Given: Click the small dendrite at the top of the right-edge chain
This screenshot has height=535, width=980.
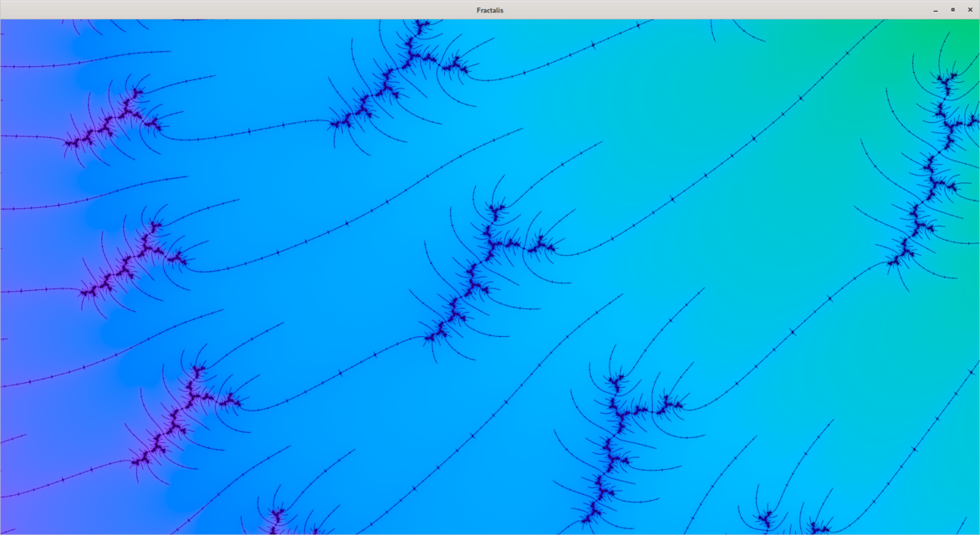Looking at the screenshot, I should [x=947, y=80].
